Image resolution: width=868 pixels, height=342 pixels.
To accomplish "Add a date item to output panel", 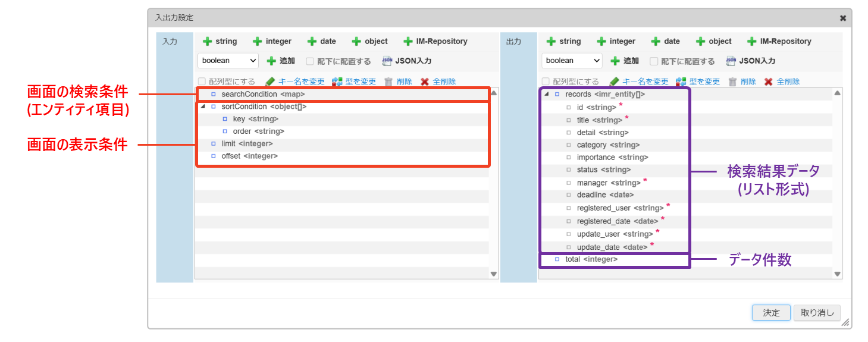I will pyautogui.click(x=665, y=42).
